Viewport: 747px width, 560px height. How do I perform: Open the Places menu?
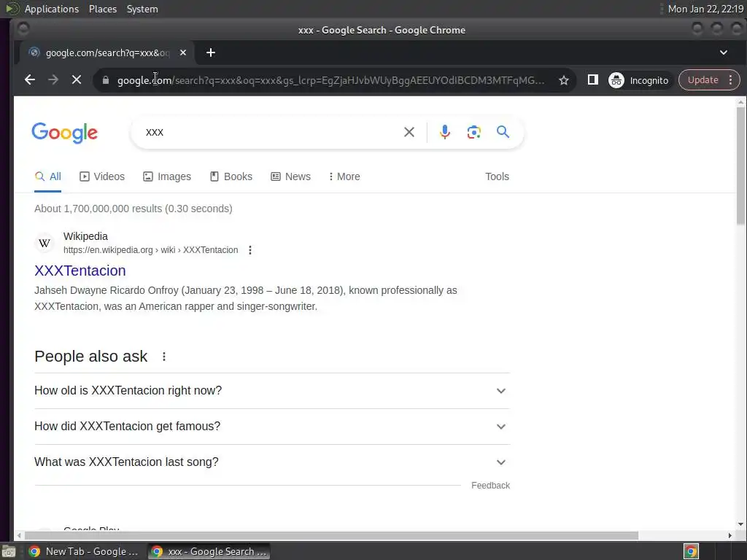pos(103,9)
